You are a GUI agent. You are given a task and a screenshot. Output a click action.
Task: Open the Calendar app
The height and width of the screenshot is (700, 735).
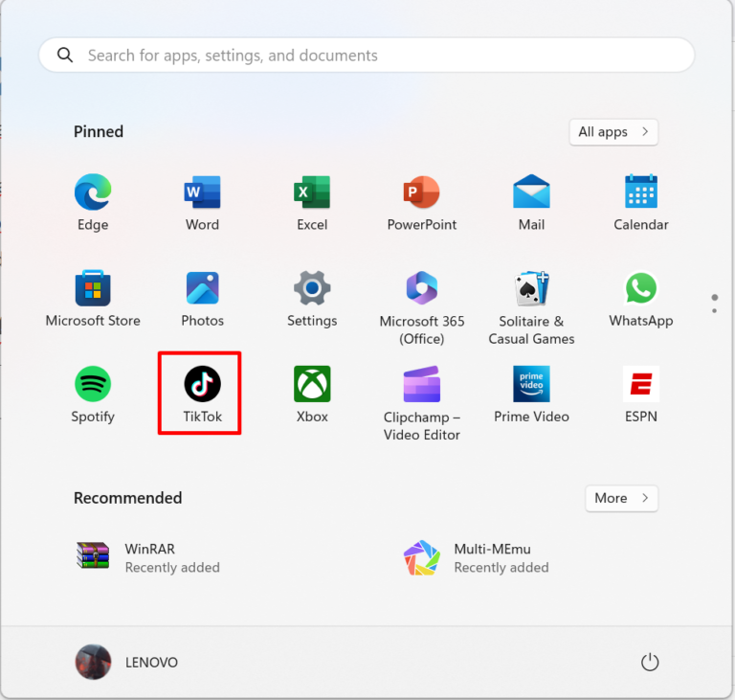coord(641,203)
